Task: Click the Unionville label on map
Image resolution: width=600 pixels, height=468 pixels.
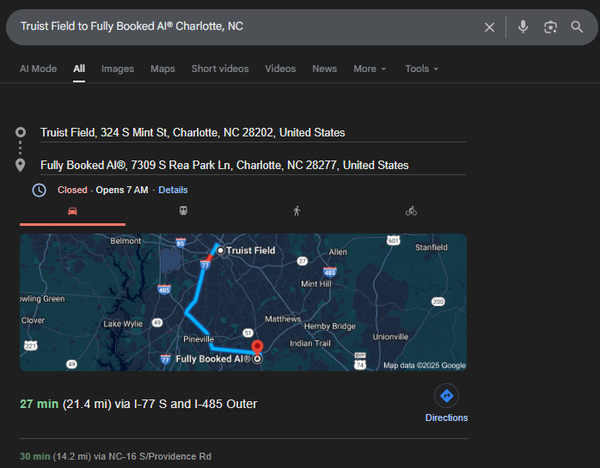Action: pos(390,337)
